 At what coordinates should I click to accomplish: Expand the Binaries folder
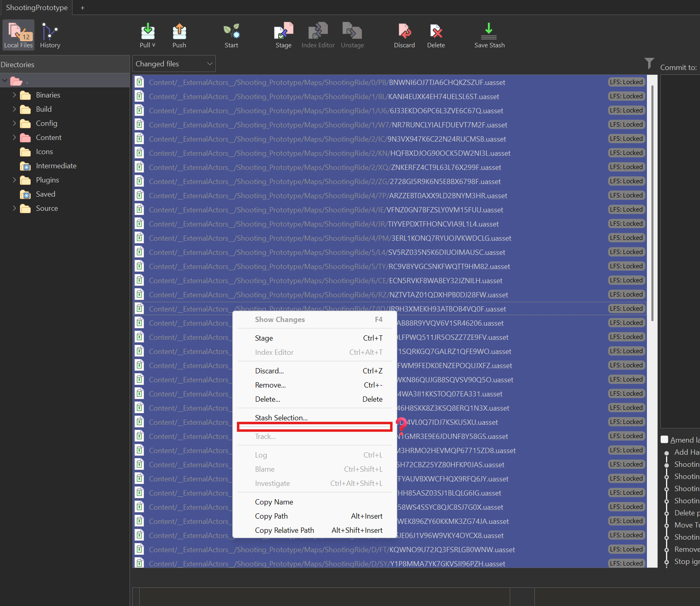coord(15,95)
